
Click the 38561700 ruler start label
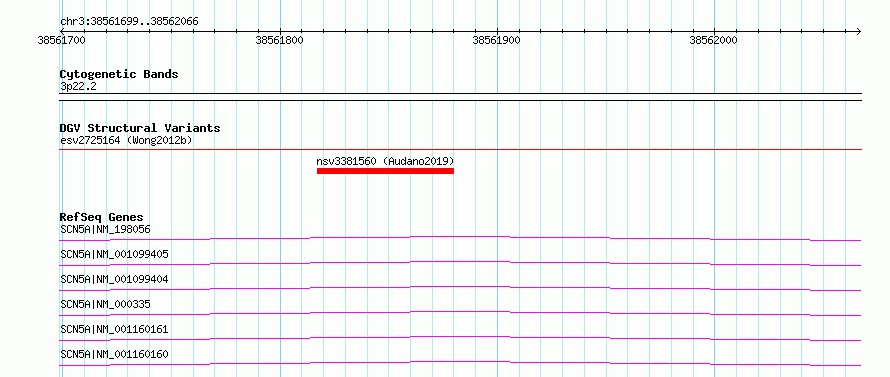[x=61, y=40]
